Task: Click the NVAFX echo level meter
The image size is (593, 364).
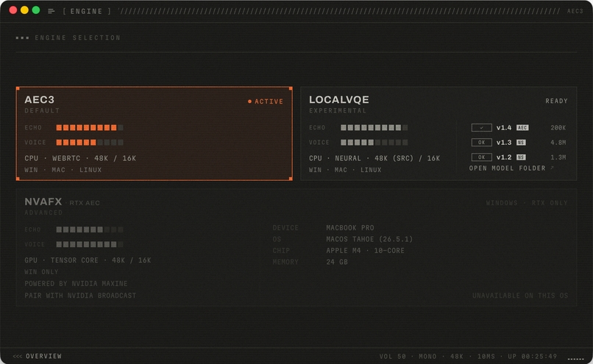Action: pyautogui.click(x=90, y=229)
